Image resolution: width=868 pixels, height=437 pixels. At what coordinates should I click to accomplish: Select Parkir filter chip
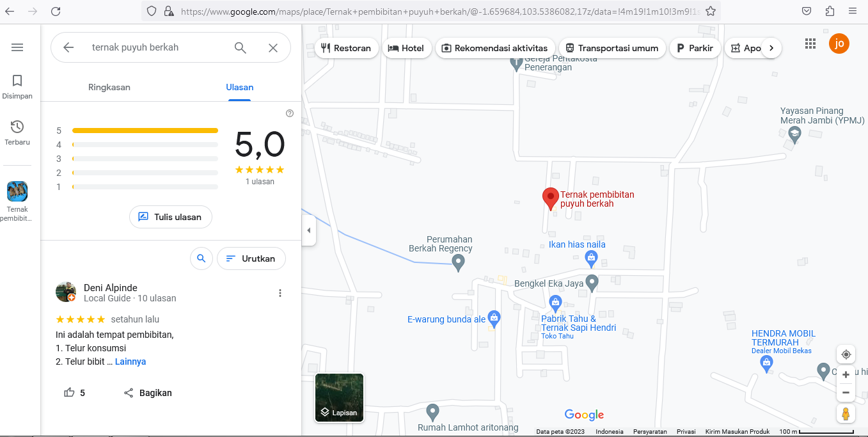click(695, 48)
